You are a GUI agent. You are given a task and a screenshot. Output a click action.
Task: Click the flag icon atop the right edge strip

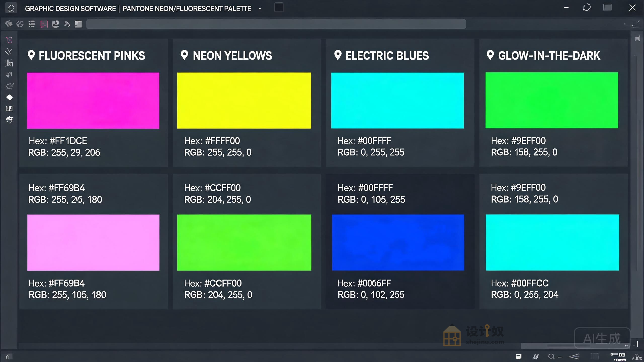(x=637, y=39)
